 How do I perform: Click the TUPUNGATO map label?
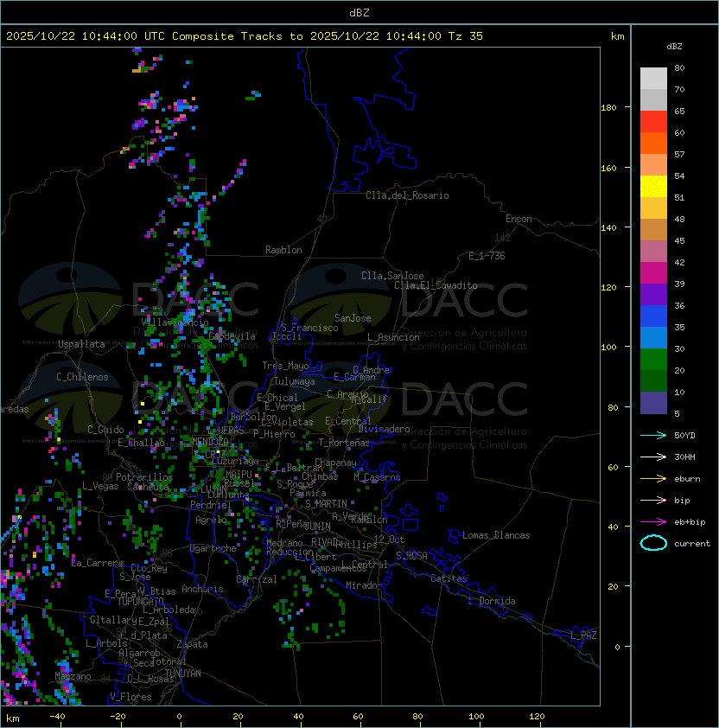click(x=140, y=602)
